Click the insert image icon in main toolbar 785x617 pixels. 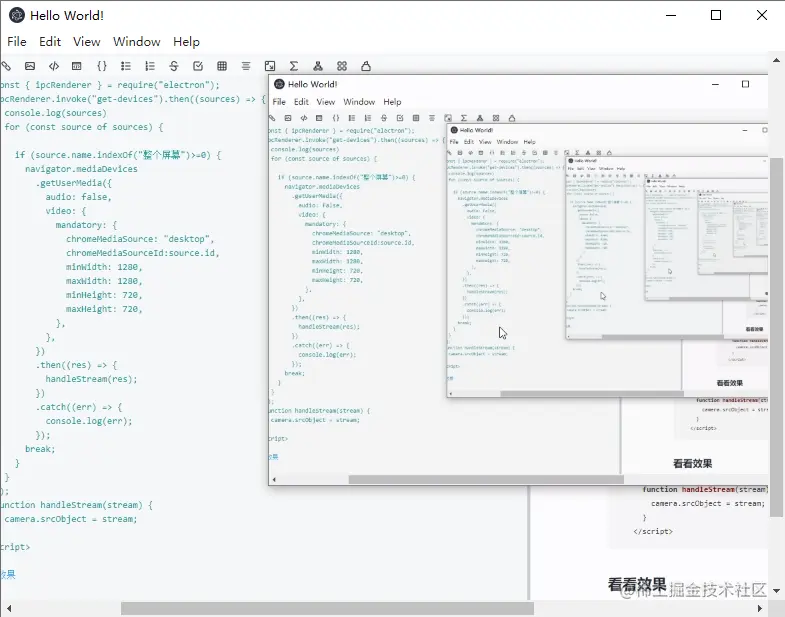(30, 66)
